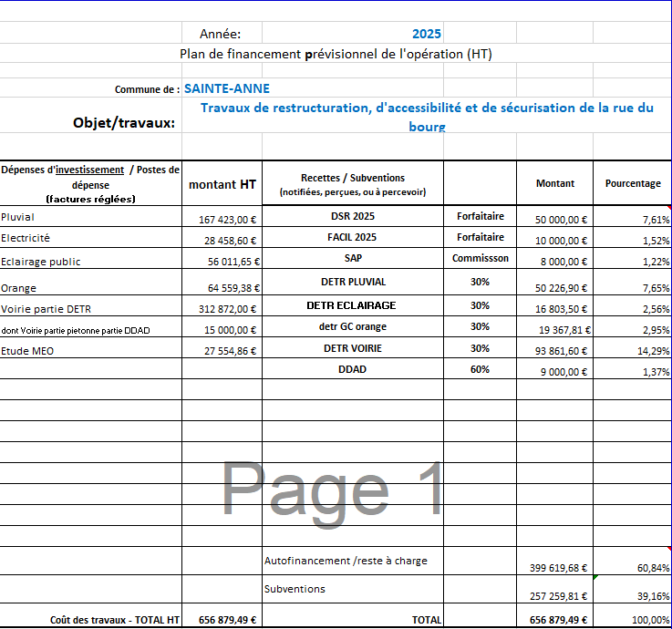
Task: Click the '60%' rate in DDAD row
Action: pos(480,369)
